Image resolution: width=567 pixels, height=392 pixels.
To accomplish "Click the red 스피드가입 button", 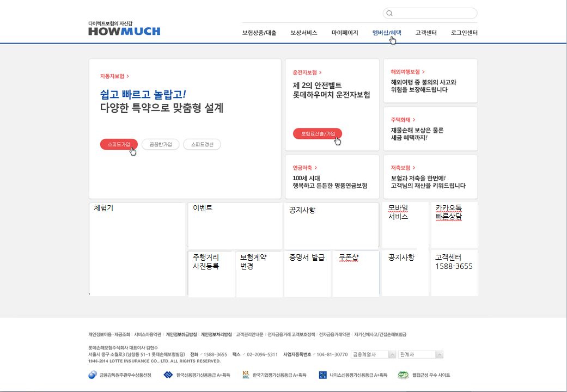I will [119, 144].
